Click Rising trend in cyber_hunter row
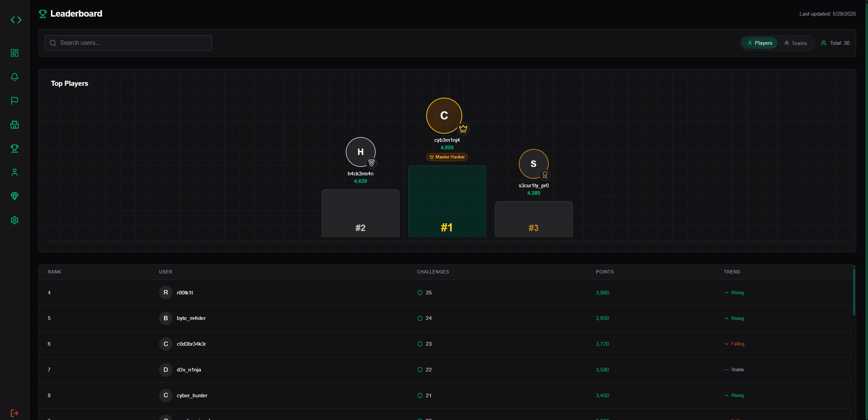Image resolution: width=868 pixels, height=420 pixels. [x=734, y=396]
